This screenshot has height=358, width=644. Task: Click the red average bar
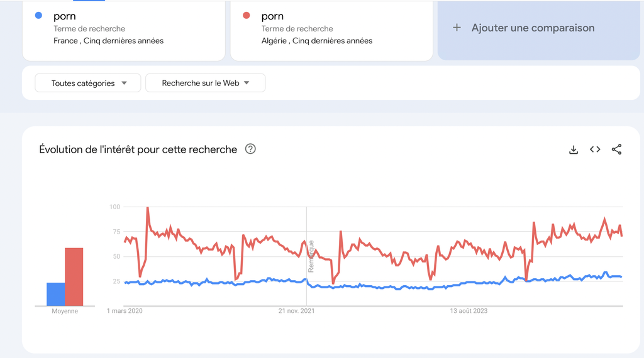(x=74, y=277)
